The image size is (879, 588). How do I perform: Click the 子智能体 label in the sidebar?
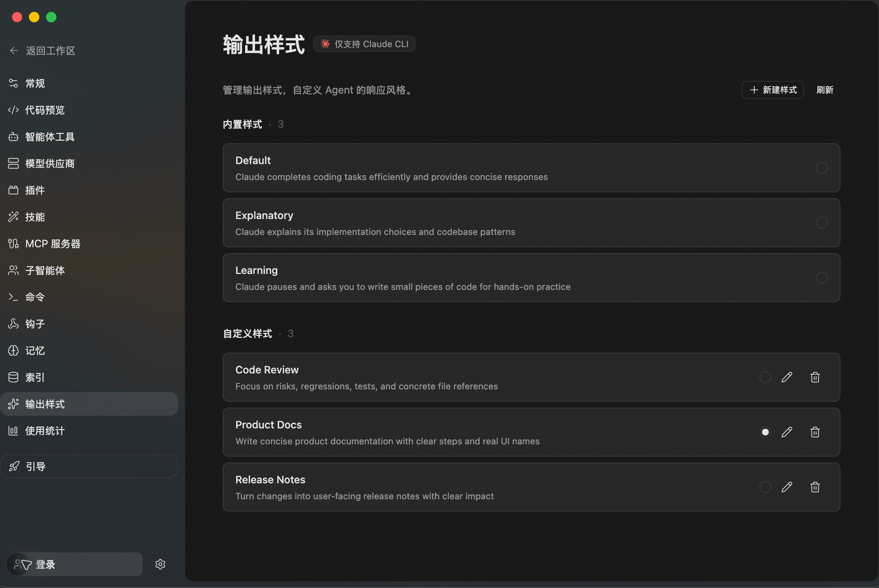(45, 270)
